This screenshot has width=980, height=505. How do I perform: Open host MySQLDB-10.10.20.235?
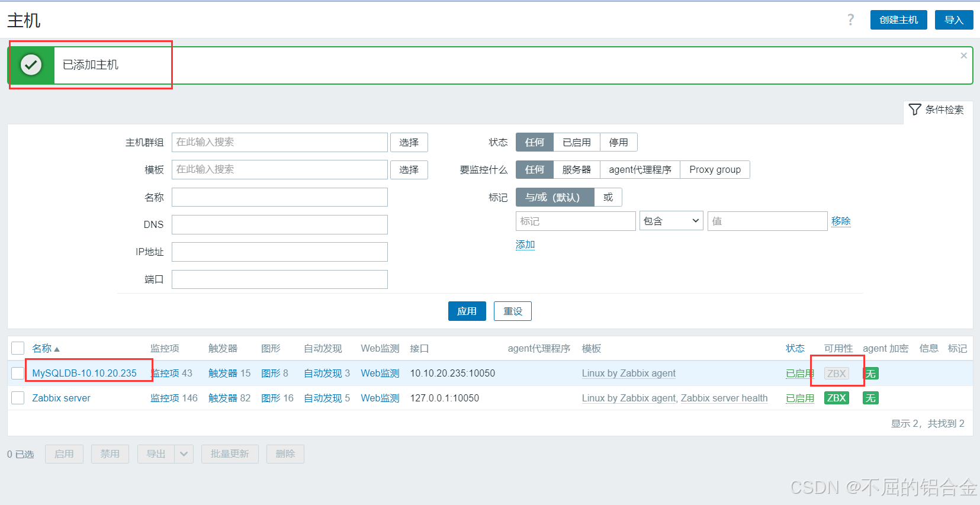tap(84, 373)
